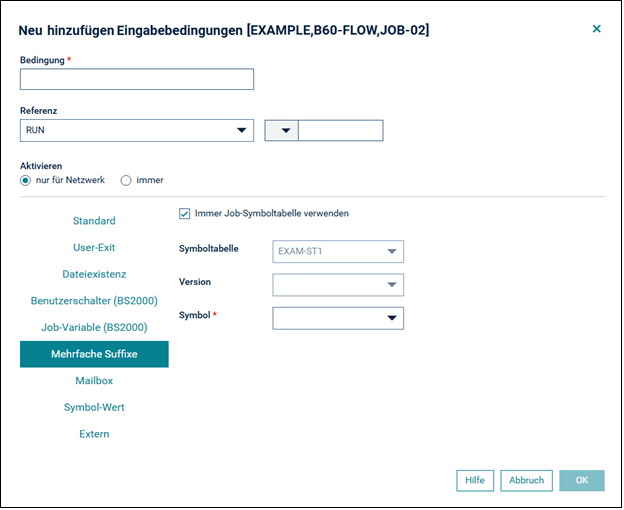
Task: Open the Symbol dropdown
Action: [338, 318]
